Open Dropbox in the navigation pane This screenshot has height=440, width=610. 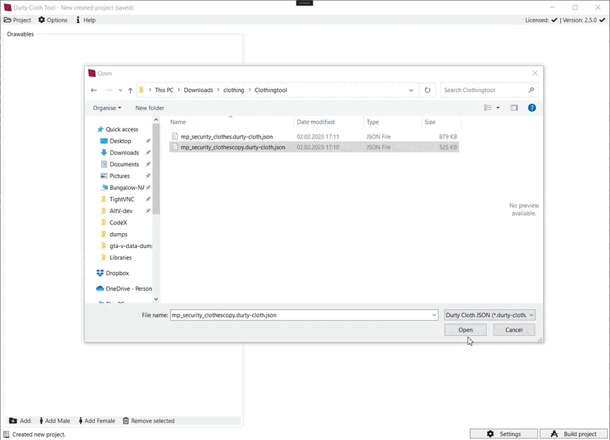(x=117, y=273)
